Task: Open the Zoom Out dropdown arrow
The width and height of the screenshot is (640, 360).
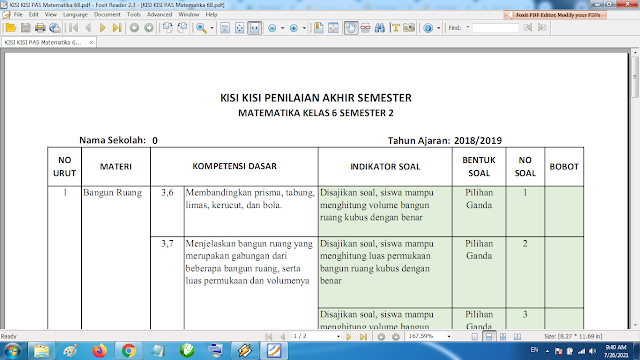Action: coord(282,28)
